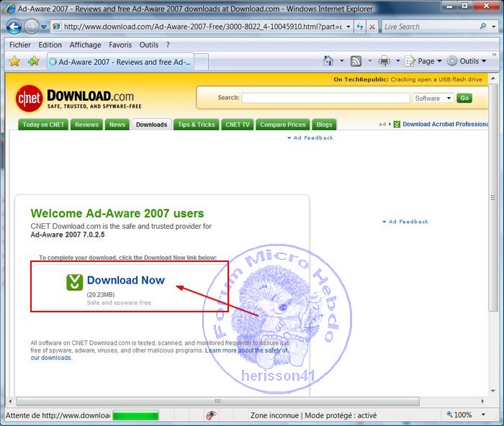Click the CNET red logo
This screenshot has width=504, height=426.
click(29, 99)
